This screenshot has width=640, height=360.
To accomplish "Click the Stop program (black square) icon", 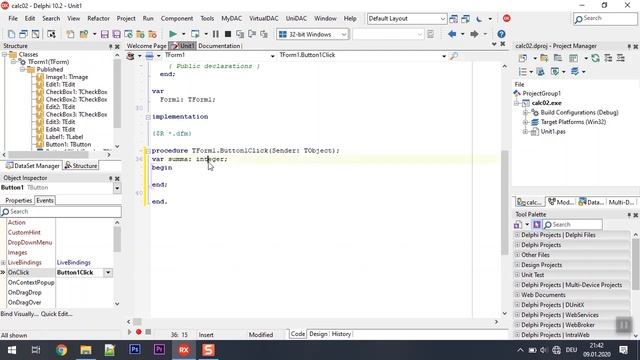I will pos(228,34).
